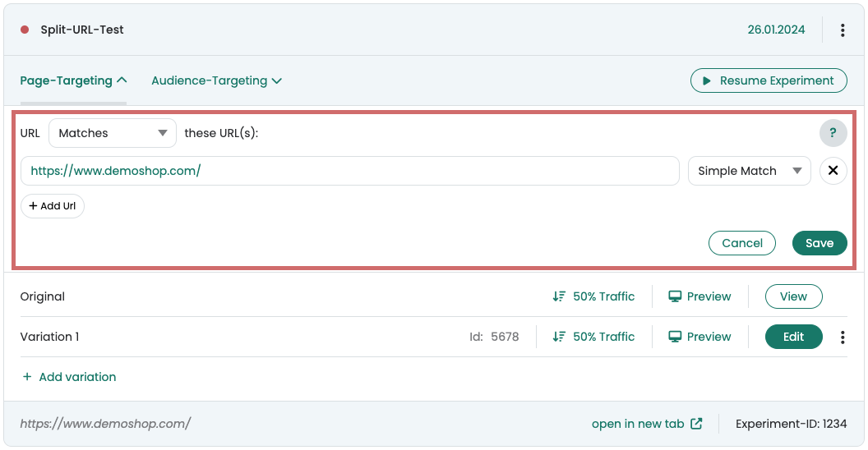This screenshot has width=868, height=450.
Task: Remove the URL with the X icon
Action: pos(833,171)
